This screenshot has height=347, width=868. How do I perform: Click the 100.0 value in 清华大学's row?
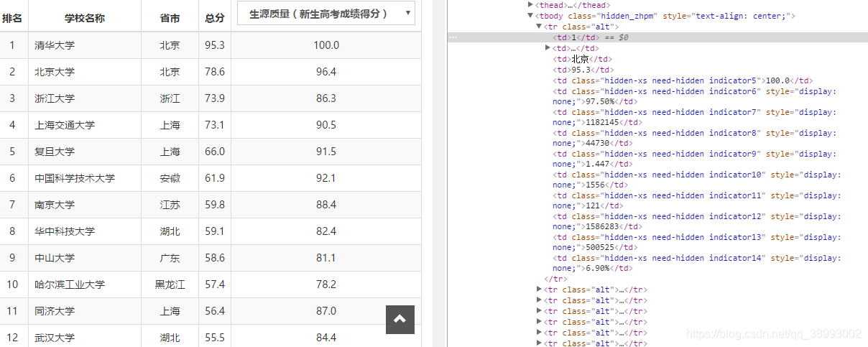tap(326, 45)
